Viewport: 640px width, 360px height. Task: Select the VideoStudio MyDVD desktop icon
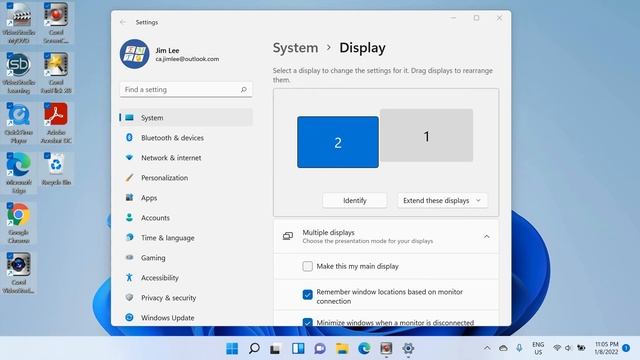[18, 22]
